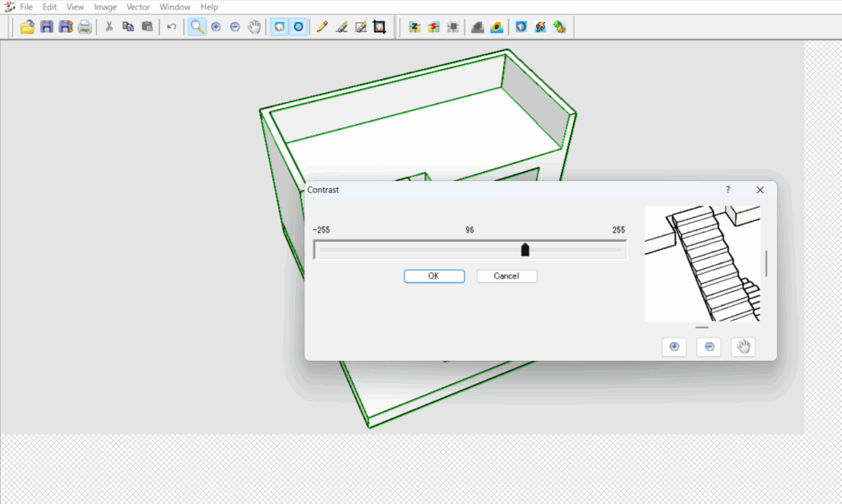Click the toolbar Zoom In plus icon
Image resolution: width=842 pixels, height=504 pixels.
[216, 27]
